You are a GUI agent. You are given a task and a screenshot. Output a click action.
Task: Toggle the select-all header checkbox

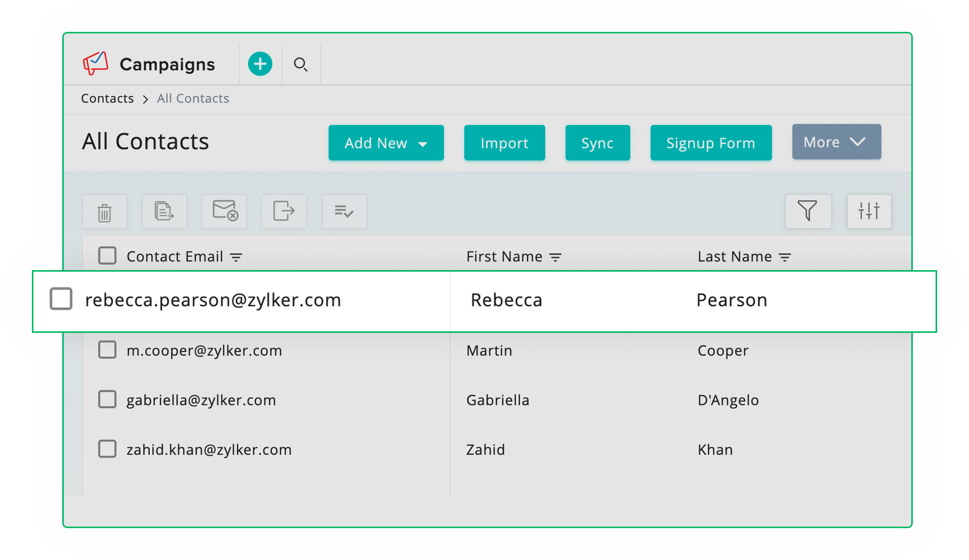point(107,256)
